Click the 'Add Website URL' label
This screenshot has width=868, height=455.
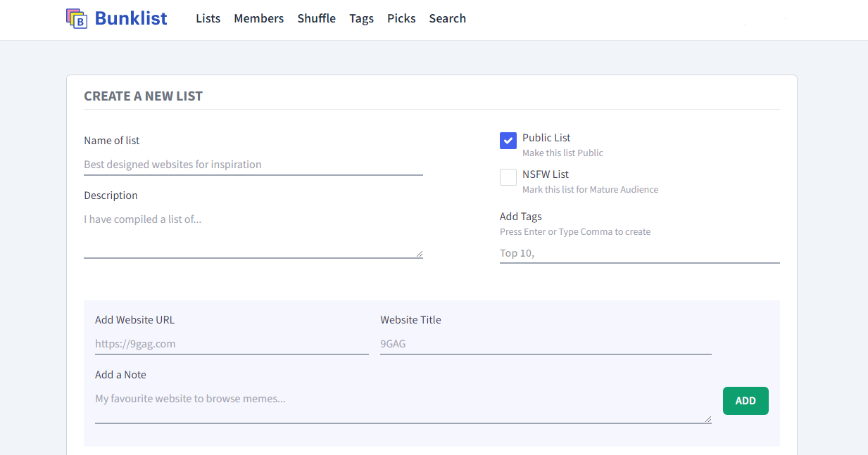tap(135, 320)
